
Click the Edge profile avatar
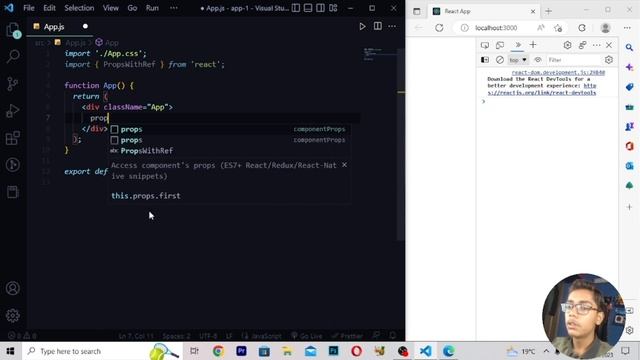coord(605,28)
